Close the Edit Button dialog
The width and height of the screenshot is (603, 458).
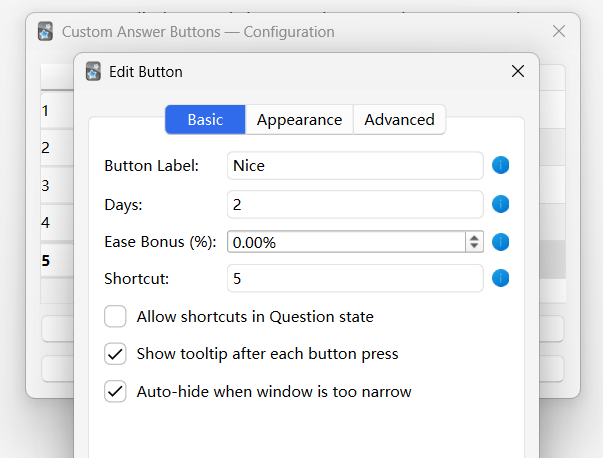(518, 71)
